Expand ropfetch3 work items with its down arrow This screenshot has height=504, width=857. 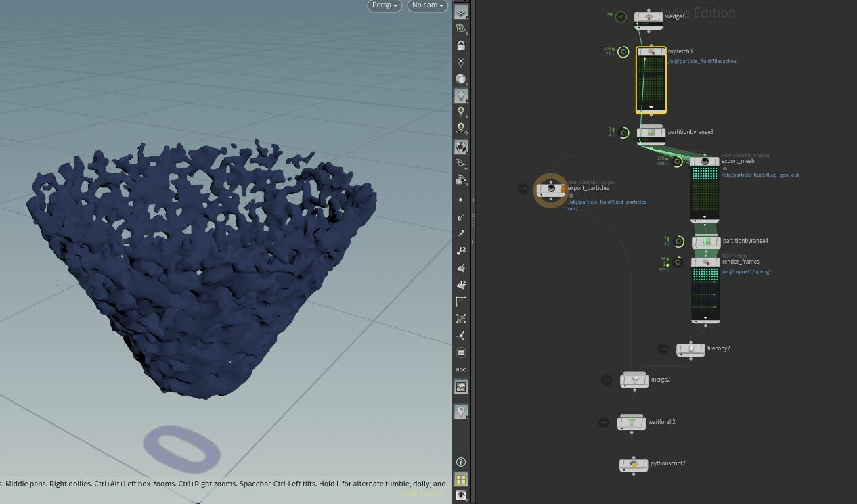(651, 107)
